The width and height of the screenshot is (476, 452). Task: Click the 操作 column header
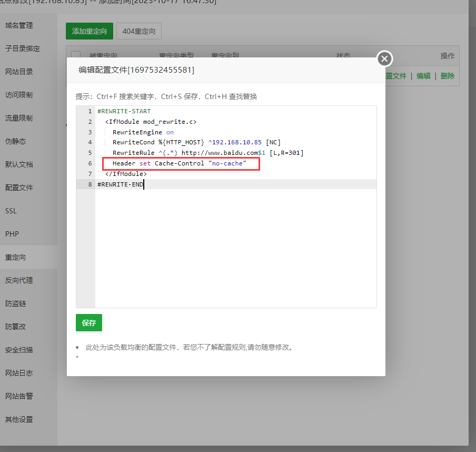(448, 56)
